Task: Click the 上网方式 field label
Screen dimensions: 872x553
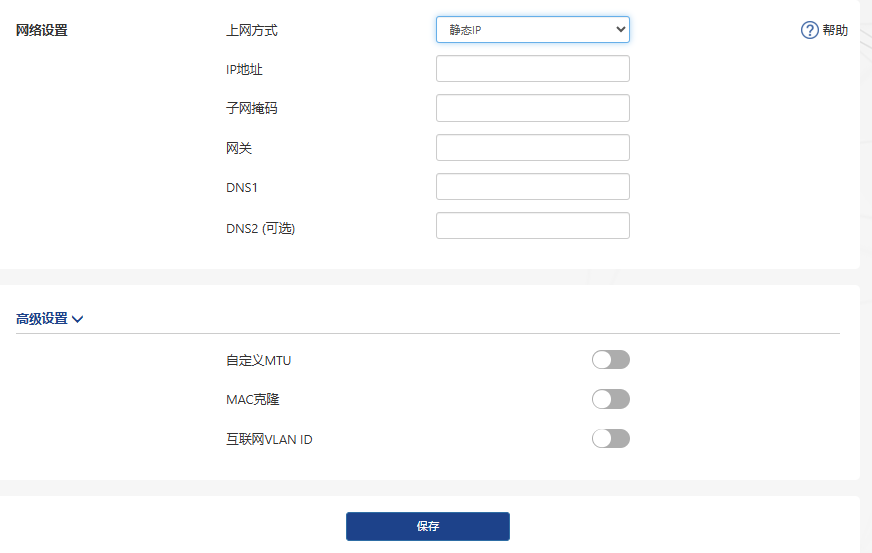Action: point(252,30)
